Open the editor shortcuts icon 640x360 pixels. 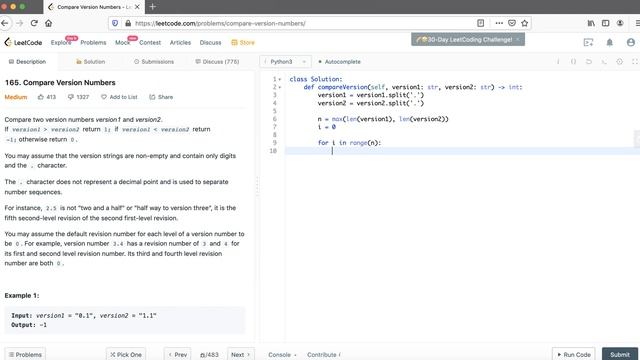coord(604,62)
